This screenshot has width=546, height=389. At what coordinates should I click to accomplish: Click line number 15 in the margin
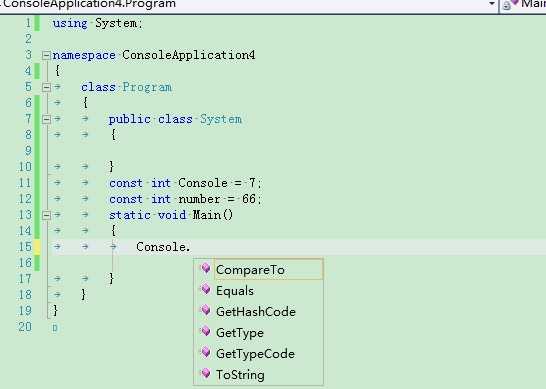[x=25, y=247]
